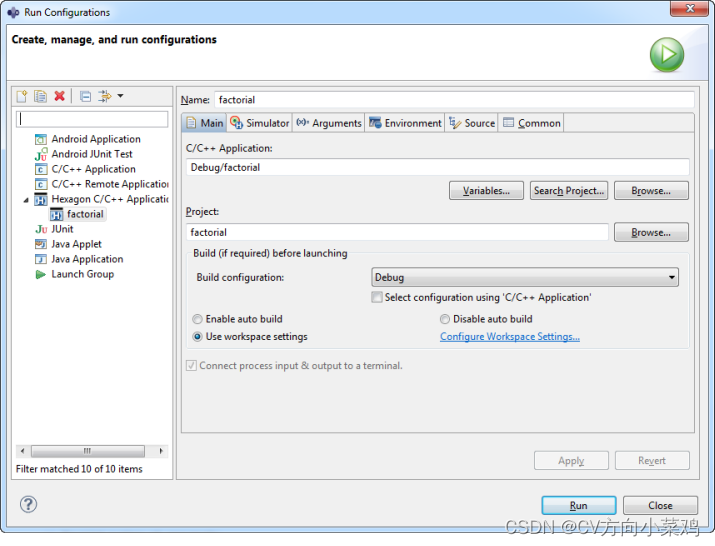The width and height of the screenshot is (715, 546).
Task: Open Configure Workspace Settings link
Action: pyautogui.click(x=510, y=337)
